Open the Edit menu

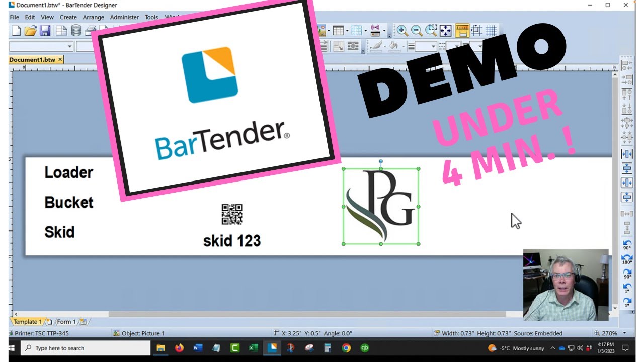pos(30,17)
